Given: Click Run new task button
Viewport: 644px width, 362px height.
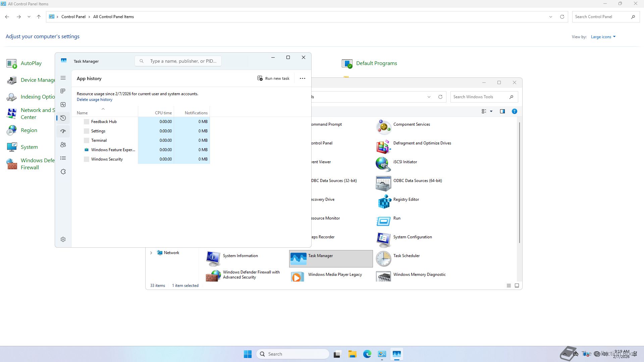Looking at the screenshot, I should pos(273,78).
